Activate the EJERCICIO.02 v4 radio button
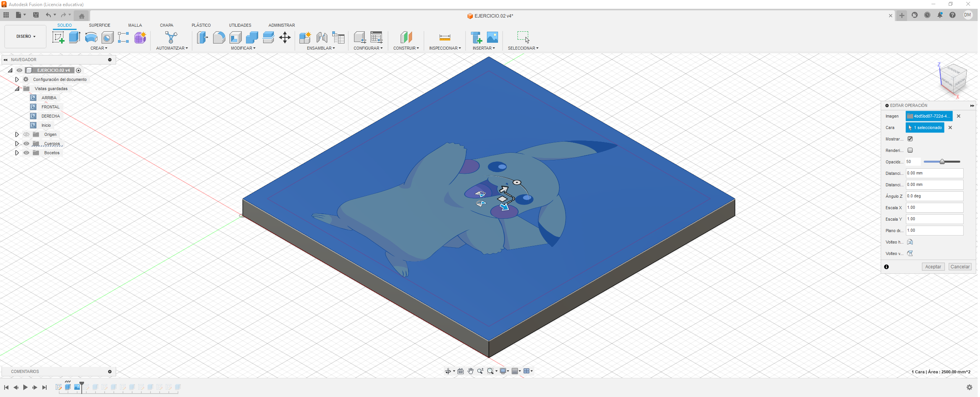980x397 pixels. 79,70
